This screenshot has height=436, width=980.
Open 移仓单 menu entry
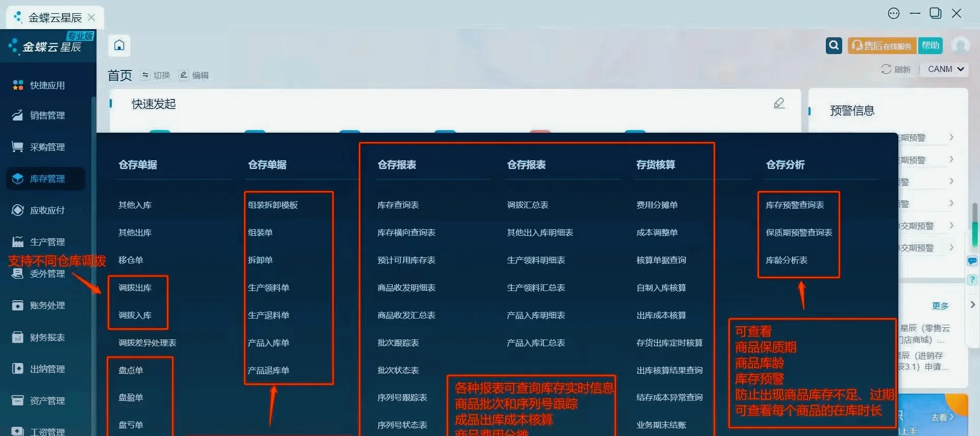(x=131, y=260)
